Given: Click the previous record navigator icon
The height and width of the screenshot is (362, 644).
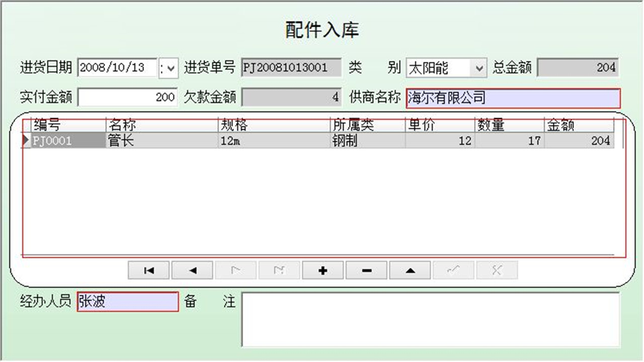Looking at the screenshot, I should [x=192, y=270].
